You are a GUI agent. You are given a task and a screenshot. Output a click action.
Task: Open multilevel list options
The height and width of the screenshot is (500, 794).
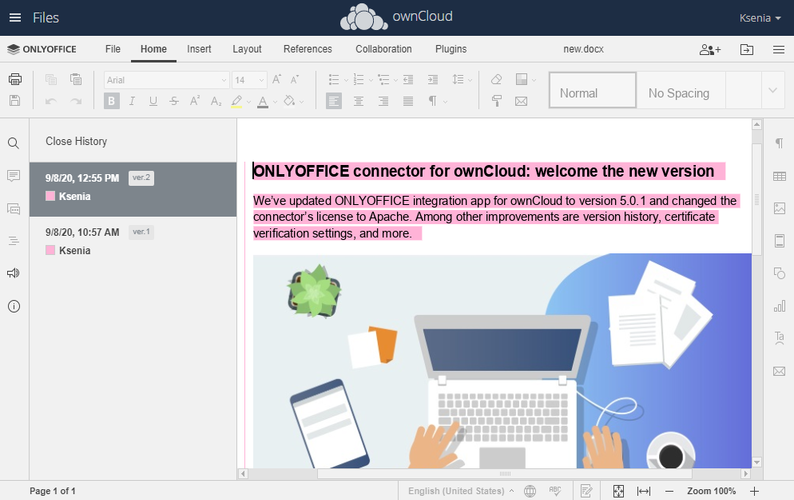pyautogui.click(x=395, y=80)
